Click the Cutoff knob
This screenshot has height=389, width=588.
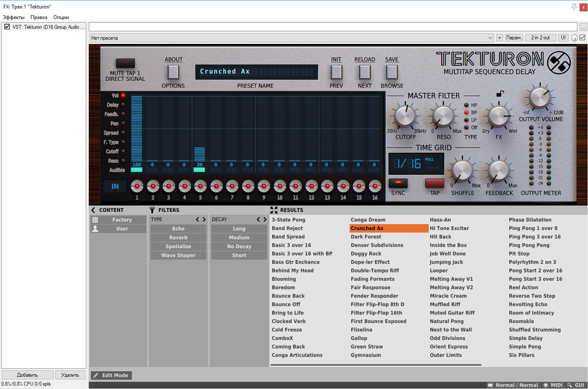click(x=405, y=117)
